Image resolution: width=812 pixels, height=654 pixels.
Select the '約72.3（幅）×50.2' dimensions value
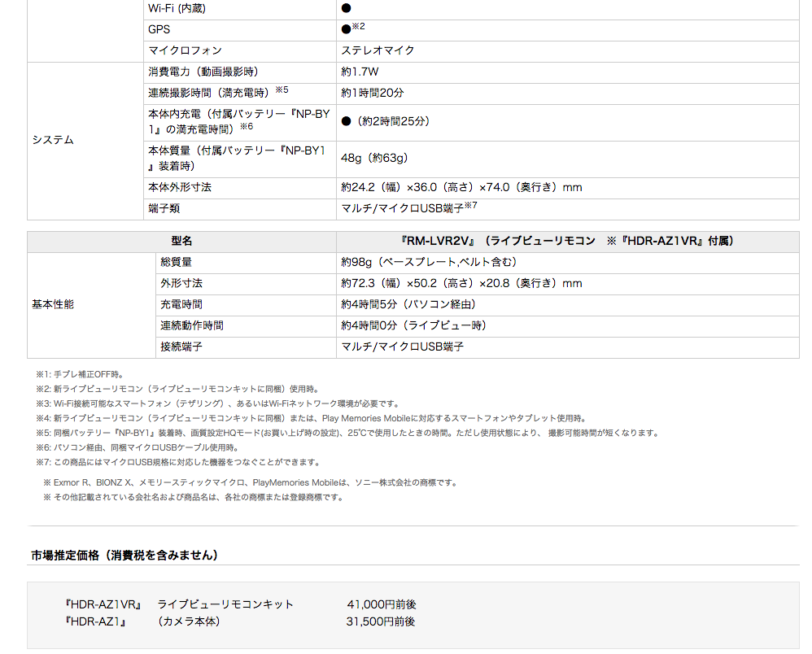click(461, 284)
